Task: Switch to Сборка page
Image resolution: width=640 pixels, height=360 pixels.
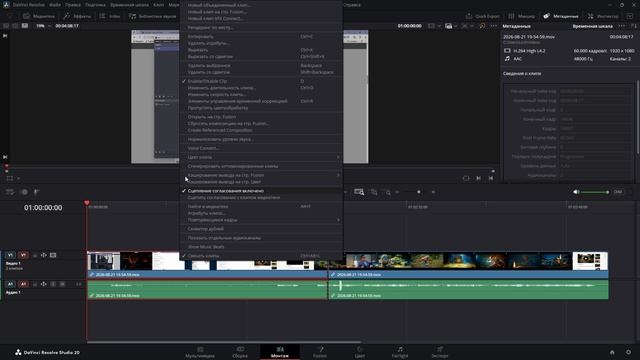Action: tap(240, 352)
